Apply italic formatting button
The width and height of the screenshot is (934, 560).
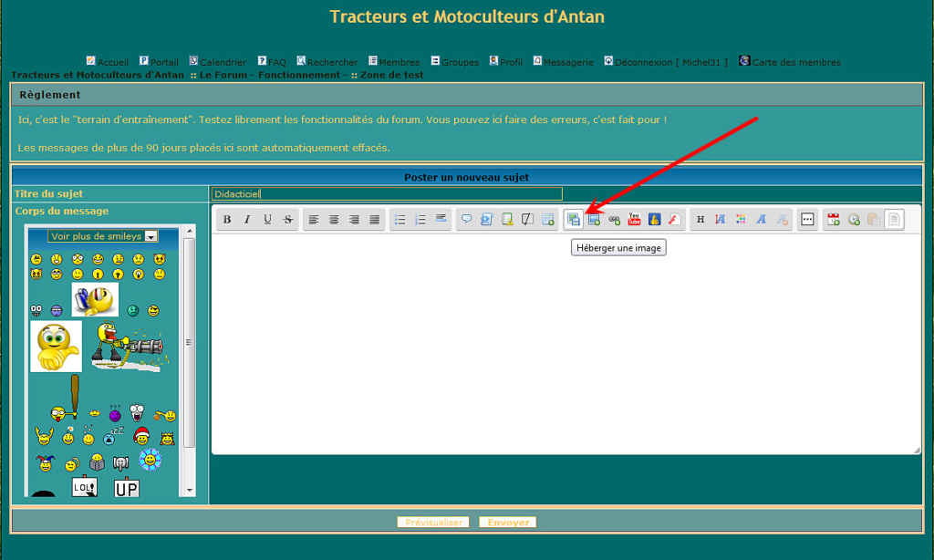[247, 219]
